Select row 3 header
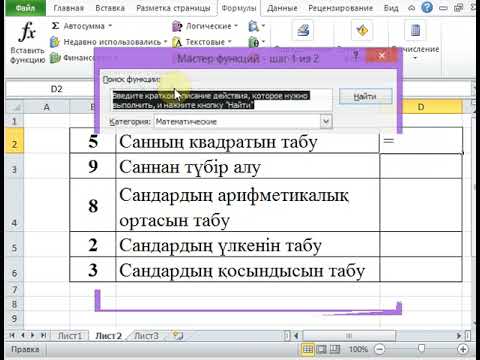 pos(14,166)
